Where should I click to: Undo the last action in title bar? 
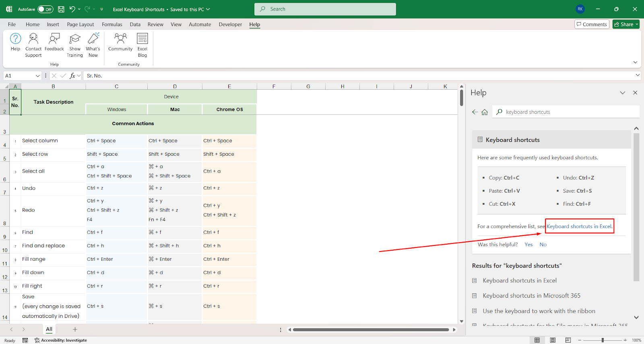tap(72, 9)
